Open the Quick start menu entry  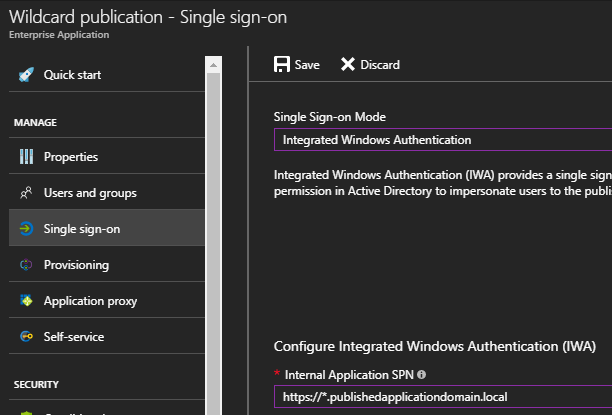(x=72, y=75)
